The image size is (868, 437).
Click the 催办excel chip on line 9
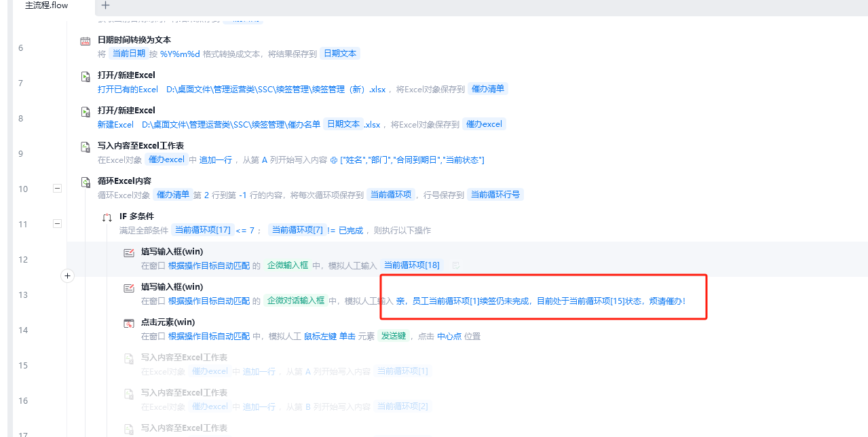coord(167,159)
